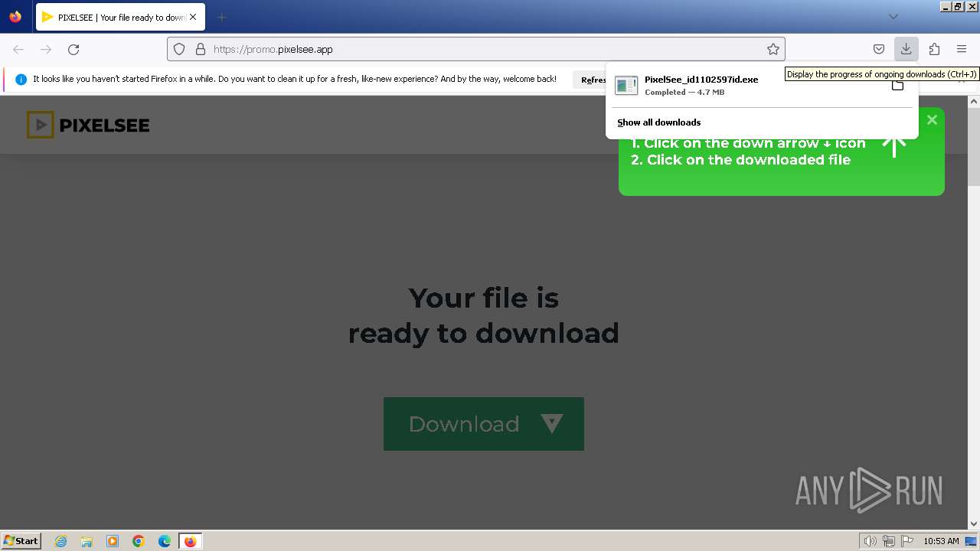Screen dimensions: 980x551
Task: Bookmark this page with the star
Action: [773, 49]
